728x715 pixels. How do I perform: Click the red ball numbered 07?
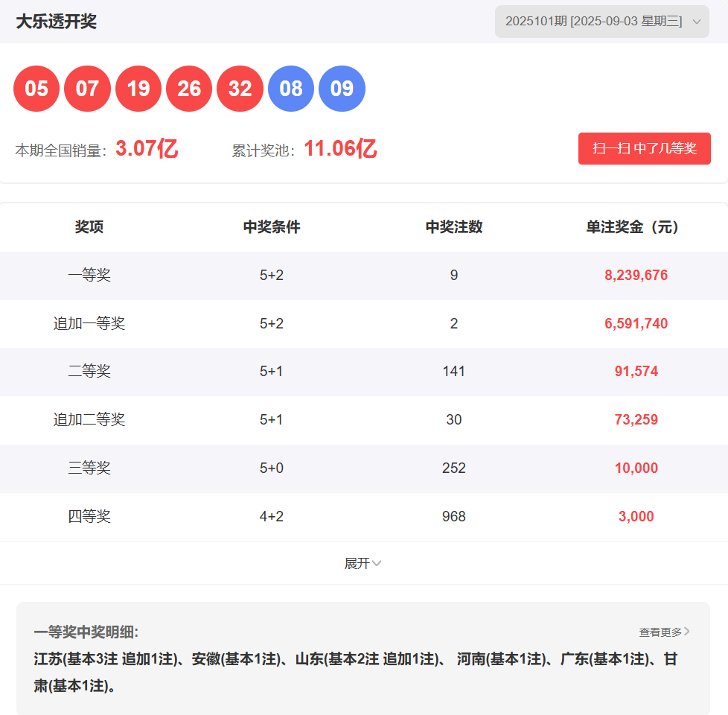click(87, 89)
